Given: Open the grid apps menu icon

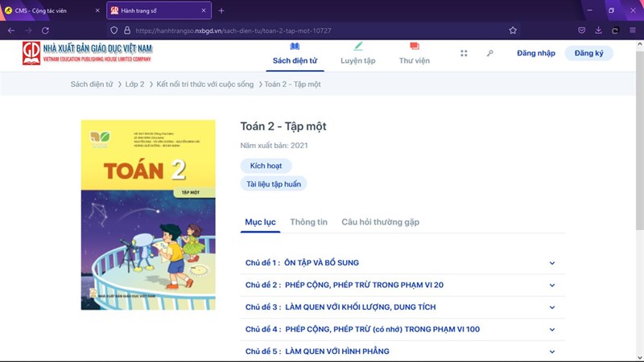Looking at the screenshot, I should coord(464,53).
